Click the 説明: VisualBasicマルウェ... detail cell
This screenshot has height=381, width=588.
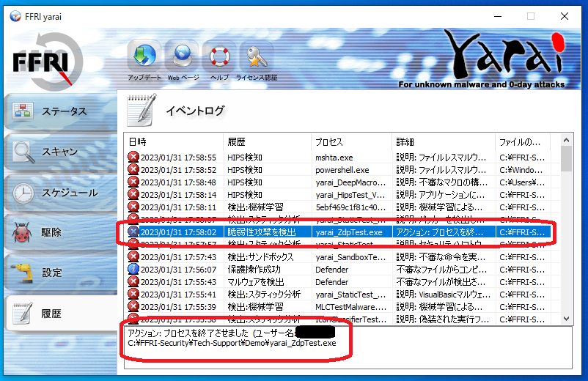(x=444, y=295)
